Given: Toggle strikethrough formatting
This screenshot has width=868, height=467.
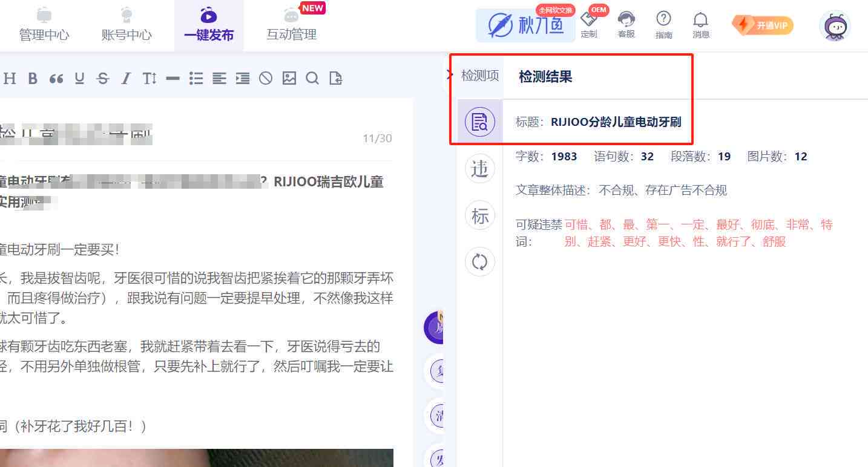Looking at the screenshot, I should click(103, 78).
